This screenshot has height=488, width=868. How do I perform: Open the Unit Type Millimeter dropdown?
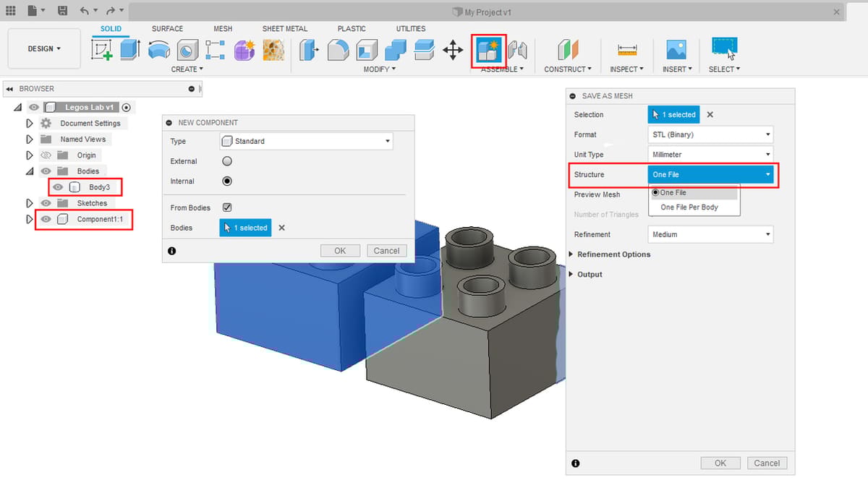(x=710, y=155)
